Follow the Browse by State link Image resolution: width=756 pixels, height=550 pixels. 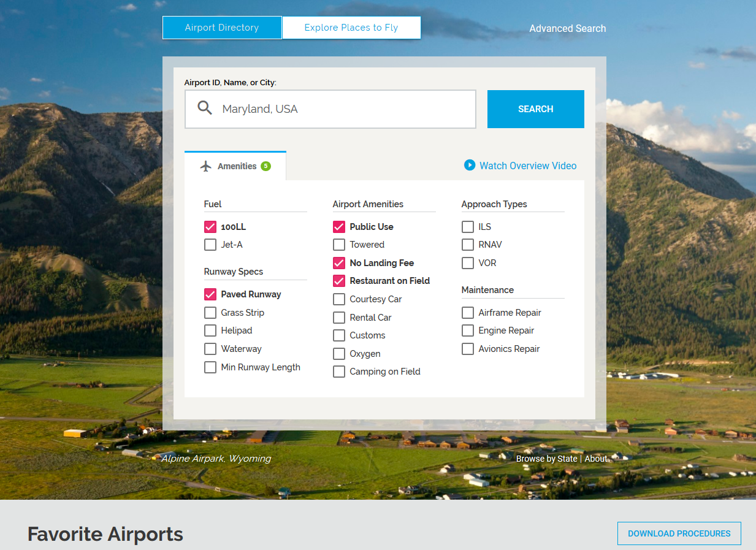point(547,459)
